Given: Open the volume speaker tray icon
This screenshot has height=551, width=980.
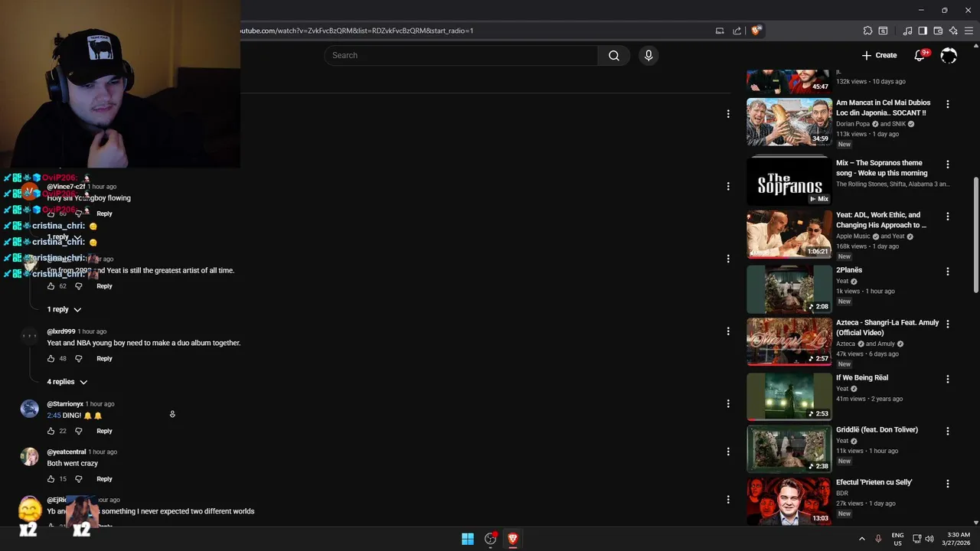Looking at the screenshot, I should click(929, 539).
